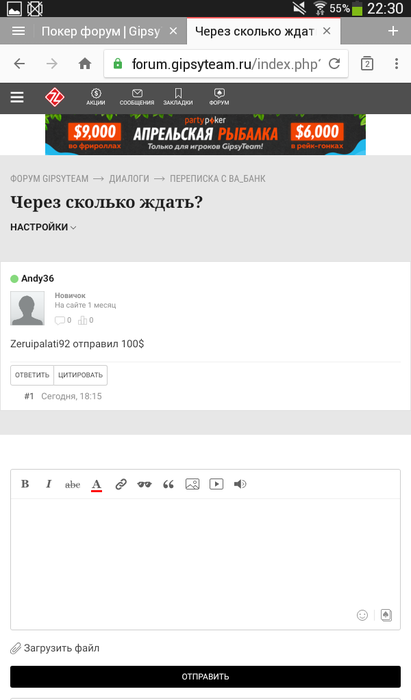
Task: Close the Через сколько ждат tab
Action: pyautogui.click(x=327, y=31)
